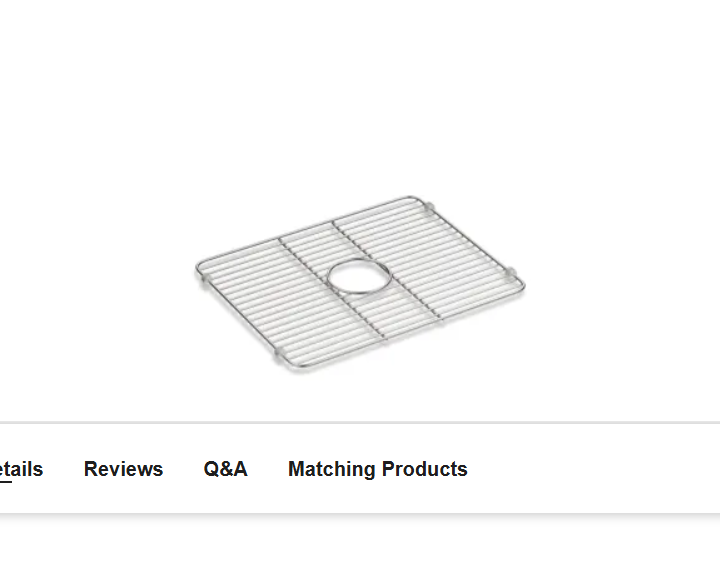
Task: Go to the partially visible Details tab
Action: [x=21, y=469]
